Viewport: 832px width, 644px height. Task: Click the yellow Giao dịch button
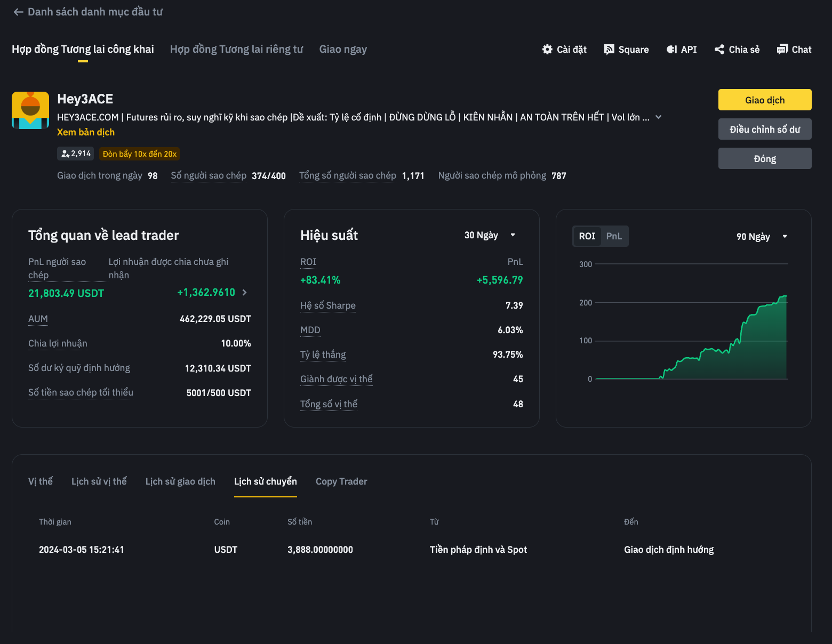[765, 100]
